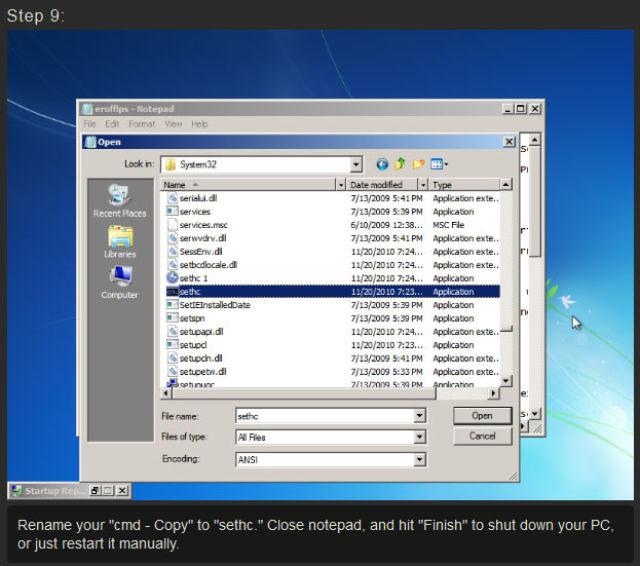Go up one folder level icon
The width and height of the screenshot is (640, 566).
tap(400, 164)
